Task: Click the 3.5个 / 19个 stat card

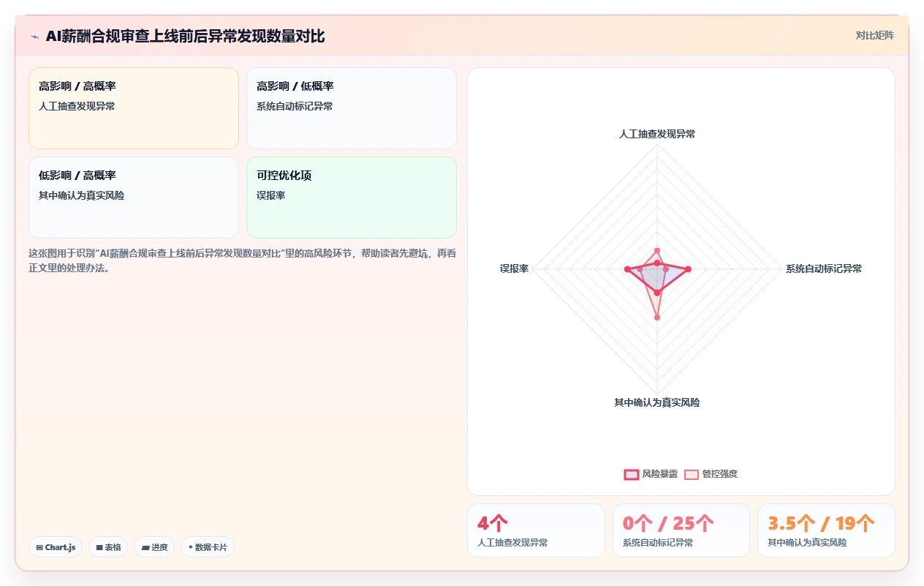Action: (826, 530)
